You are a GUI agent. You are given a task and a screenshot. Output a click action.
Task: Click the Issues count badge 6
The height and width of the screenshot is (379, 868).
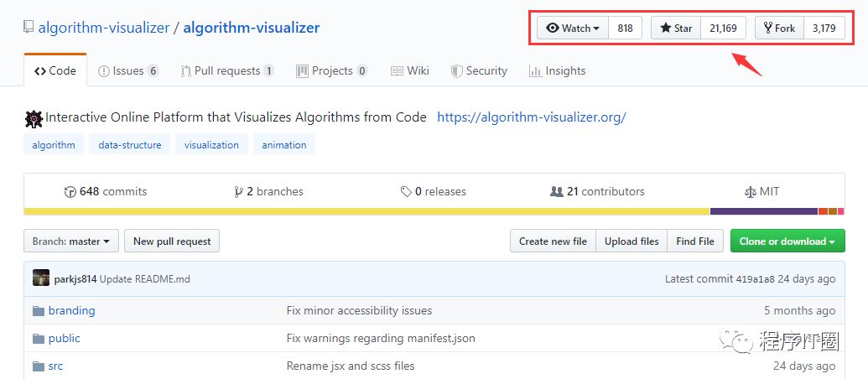(x=153, y=70)
